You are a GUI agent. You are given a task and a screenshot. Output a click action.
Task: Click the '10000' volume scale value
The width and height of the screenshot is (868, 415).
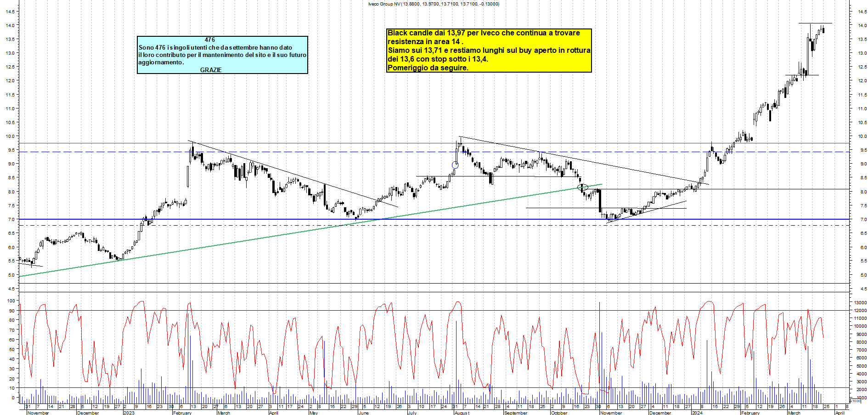(x=860, y=326)
